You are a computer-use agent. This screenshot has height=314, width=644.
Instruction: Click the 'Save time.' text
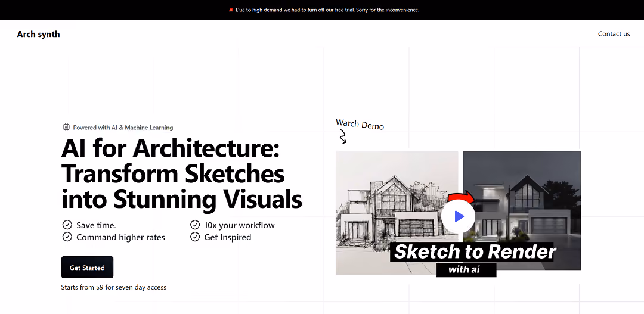tap(96, 225)
